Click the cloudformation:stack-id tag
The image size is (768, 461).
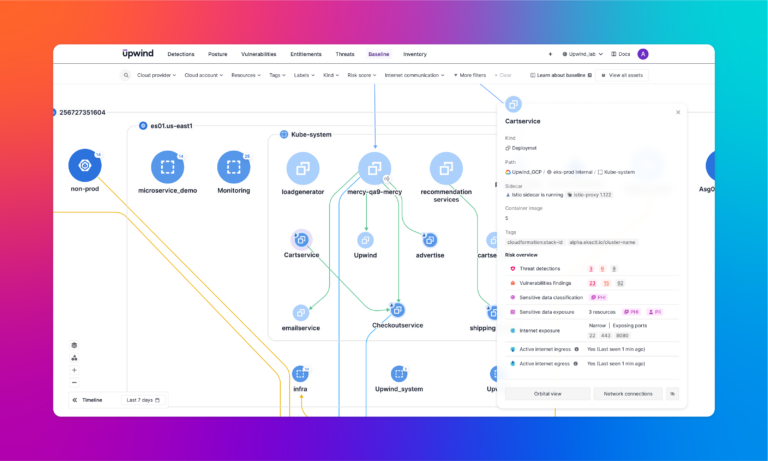click(535, 243)
